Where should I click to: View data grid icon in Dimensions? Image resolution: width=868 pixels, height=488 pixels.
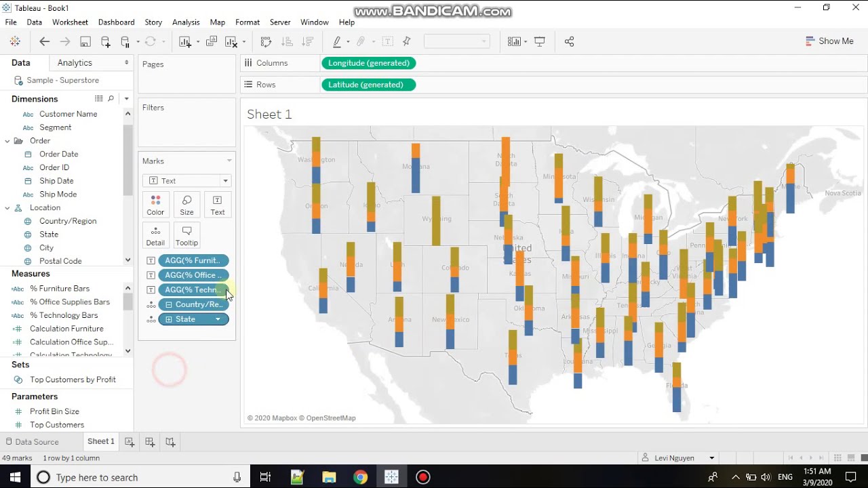tap(99, 99)
